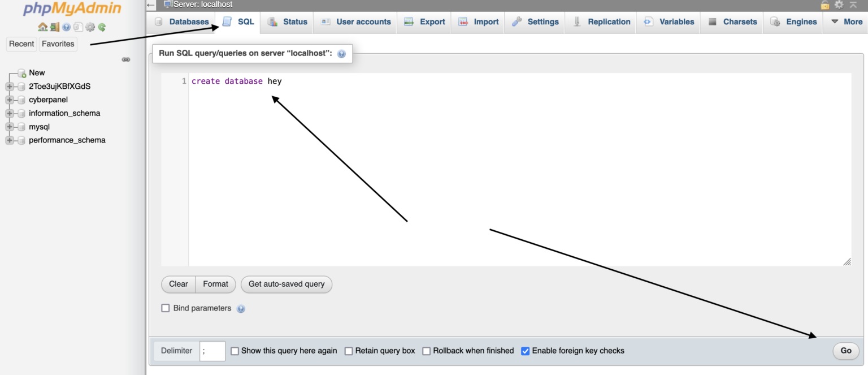Expand the cyberpanel database tree node
This screenshot has height=375, width=868.
pyautogui.click(x=10, y=100)
